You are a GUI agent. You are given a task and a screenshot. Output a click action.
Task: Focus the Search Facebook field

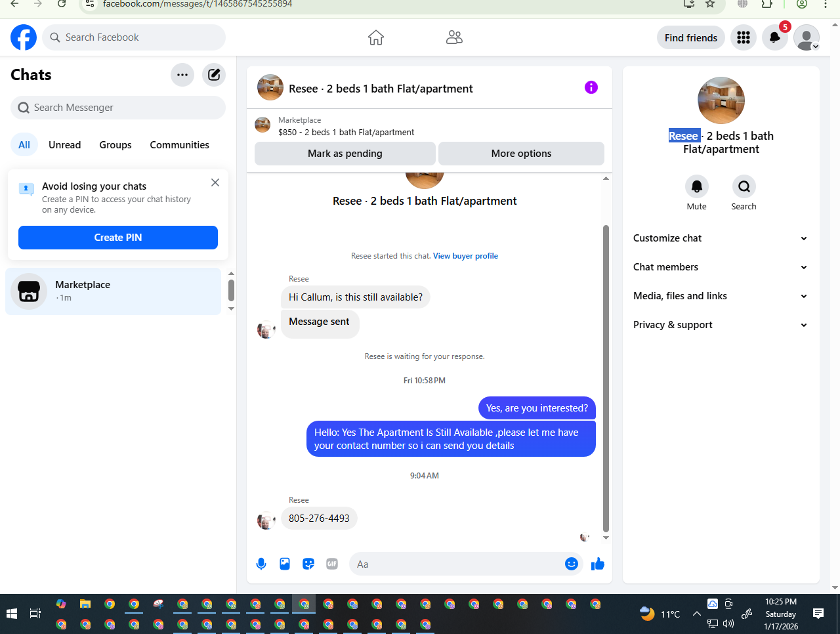tap(134, 37)
